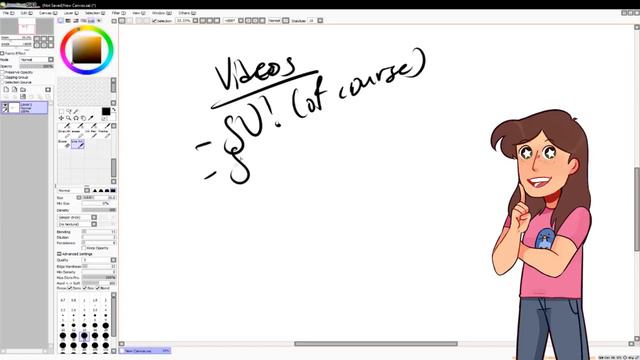The image size is (640, 360).
Task: Select the move tool
Action: (61, 118)
